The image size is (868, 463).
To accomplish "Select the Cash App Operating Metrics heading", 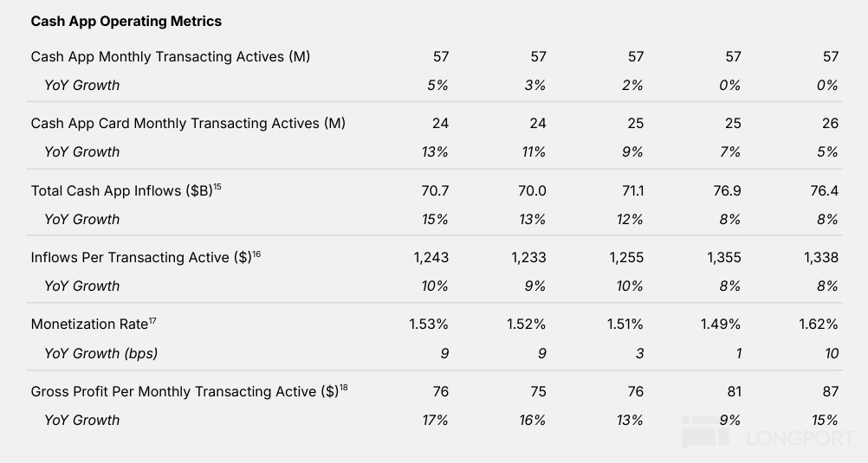I will [x=126, y=21].
